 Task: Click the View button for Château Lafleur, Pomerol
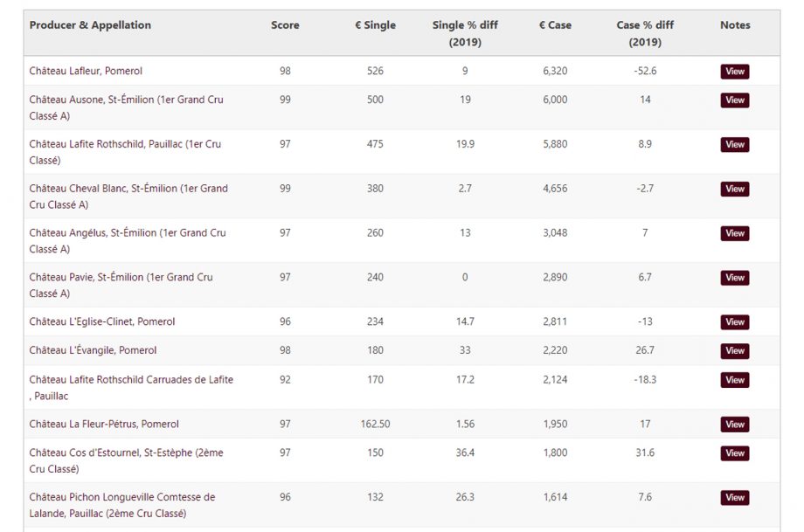734,70
